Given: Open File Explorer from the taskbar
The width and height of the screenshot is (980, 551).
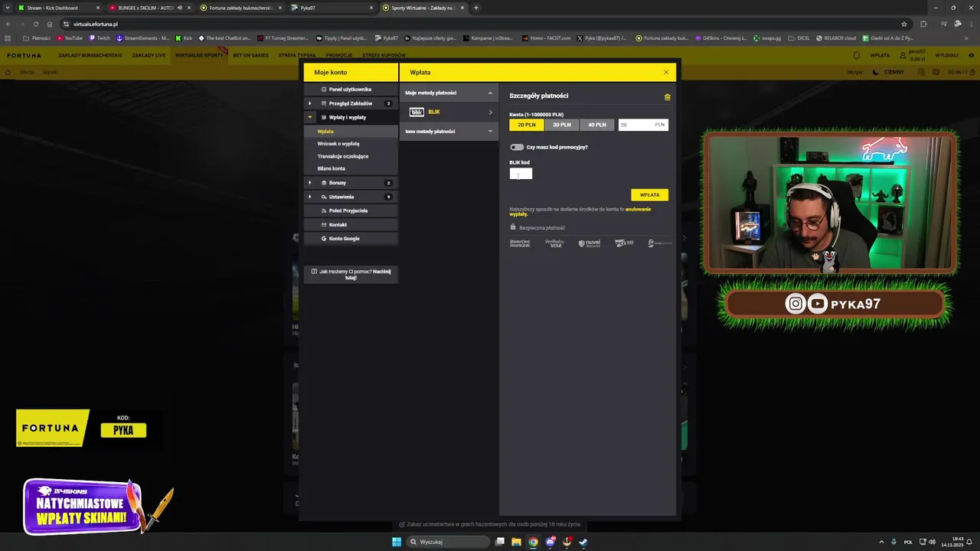Looking at the screenshot, I should pyautogui.click(x=517, y=542).
